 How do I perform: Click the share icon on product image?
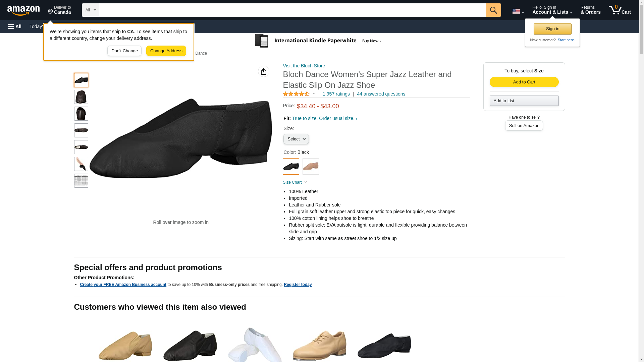[x=264, y=71]
